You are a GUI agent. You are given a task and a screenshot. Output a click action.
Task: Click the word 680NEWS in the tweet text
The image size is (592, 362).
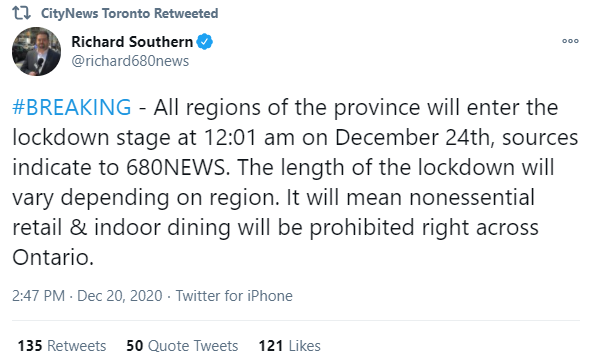tap(178, 167)
